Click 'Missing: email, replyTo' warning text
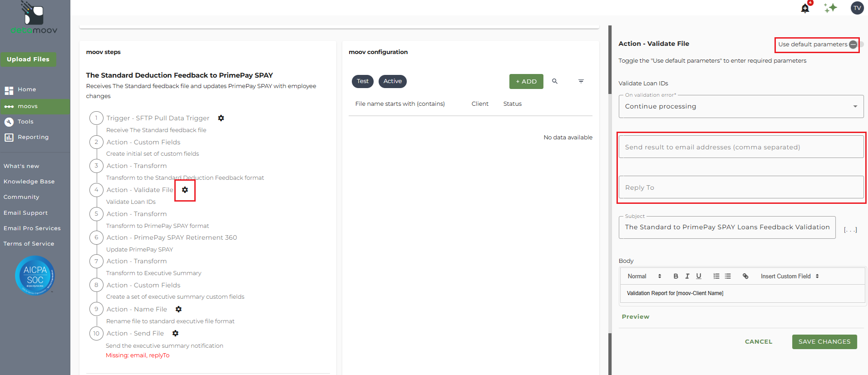The height and width of the screenshot is (375, 868). point(138,355)
